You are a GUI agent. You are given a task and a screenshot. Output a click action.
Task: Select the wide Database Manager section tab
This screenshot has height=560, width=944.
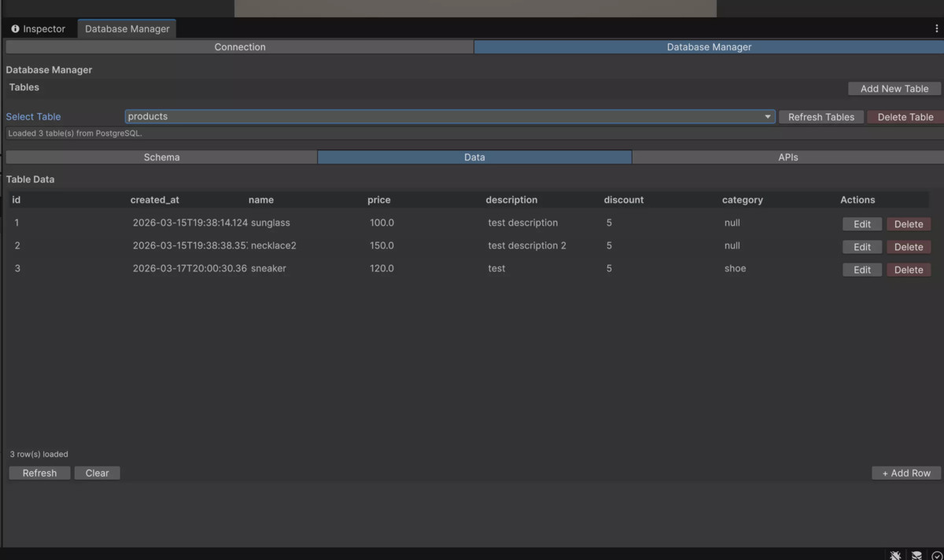pyautogui.click(x=709, y=47)
